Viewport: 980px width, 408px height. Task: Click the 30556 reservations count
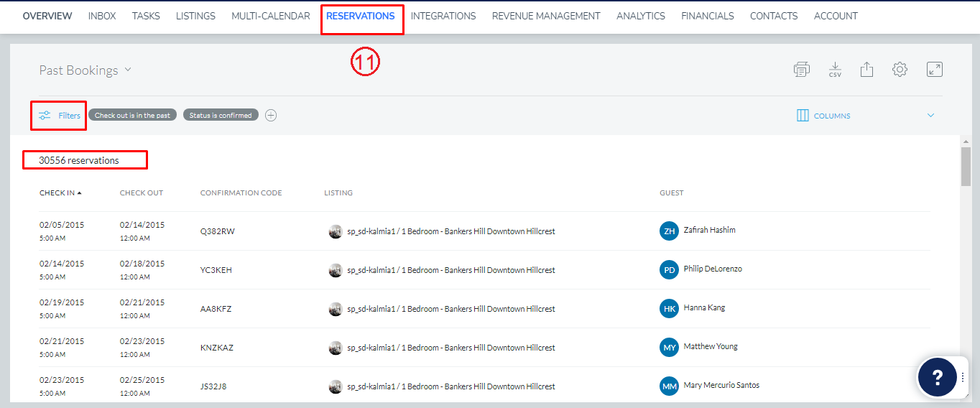click(x=79, y=160)
